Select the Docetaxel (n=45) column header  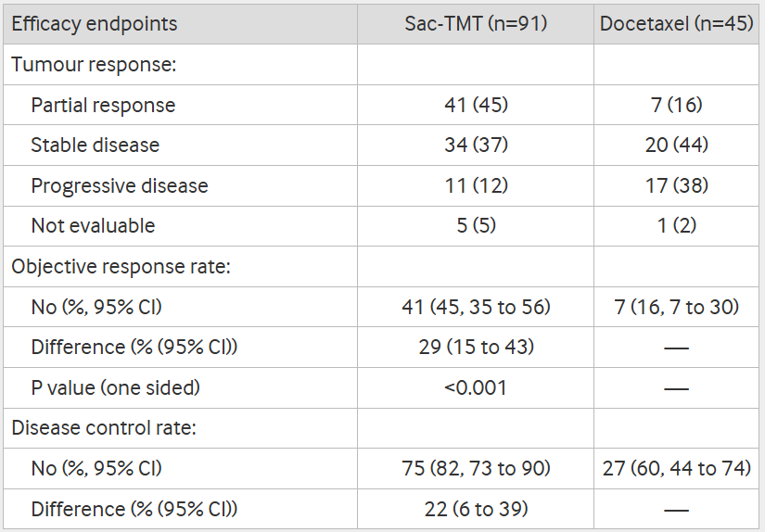pyautogui.click(x=676, y=24)
